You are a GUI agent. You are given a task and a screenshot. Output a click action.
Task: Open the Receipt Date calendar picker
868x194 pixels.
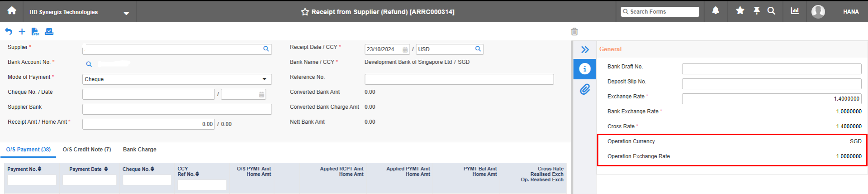[405, 49]
